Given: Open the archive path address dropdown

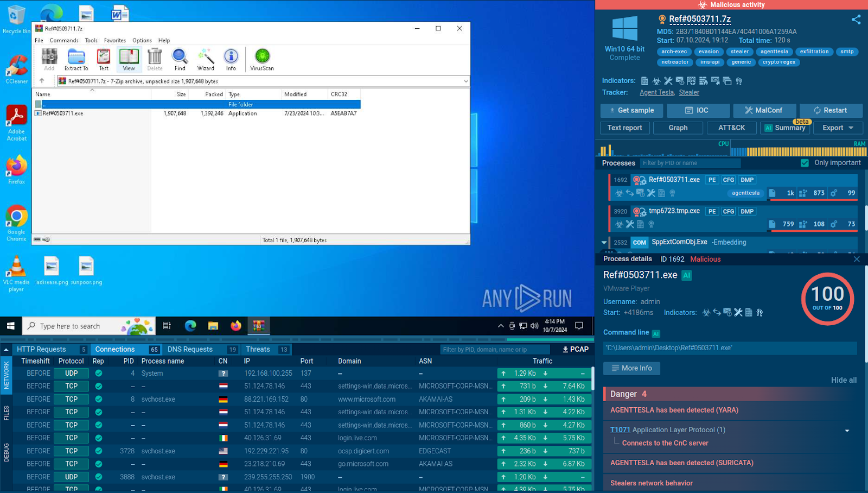Looking at the screenshot, I should pos(465,81).
